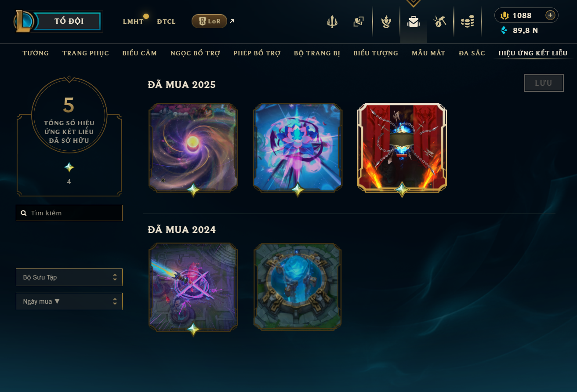Image resolution: width=577 pixels, height=392 pixels.
Task: Click the Lưu save button
Action: coord(544,83)
